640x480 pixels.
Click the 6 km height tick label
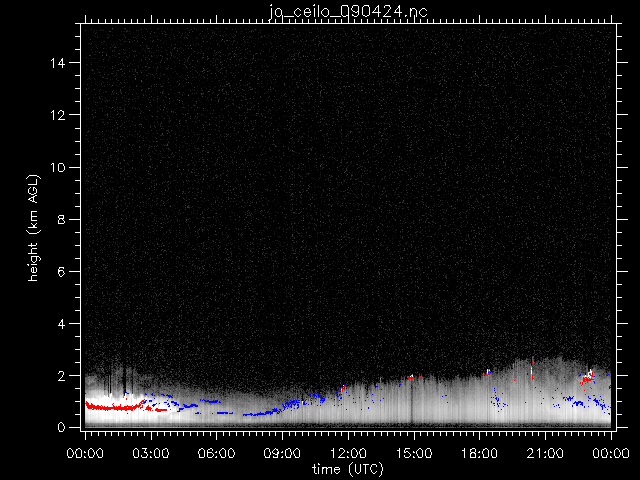(x=64, y=271)
